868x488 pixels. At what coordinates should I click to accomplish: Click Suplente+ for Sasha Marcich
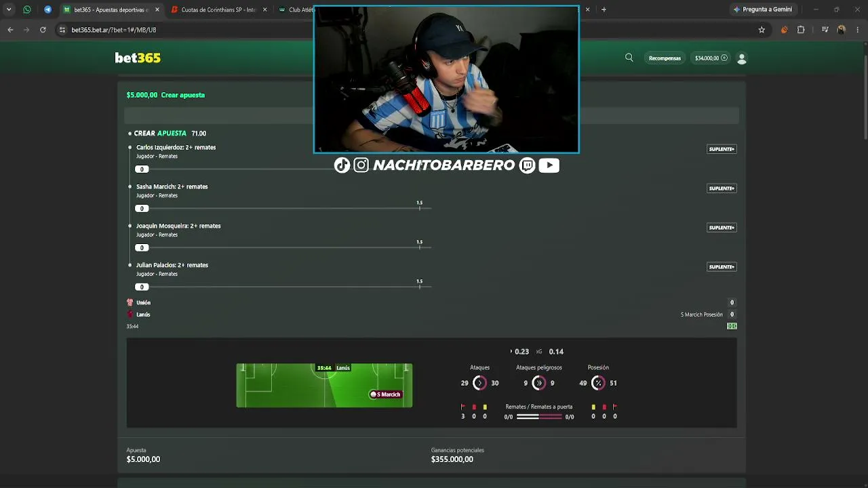722,188
